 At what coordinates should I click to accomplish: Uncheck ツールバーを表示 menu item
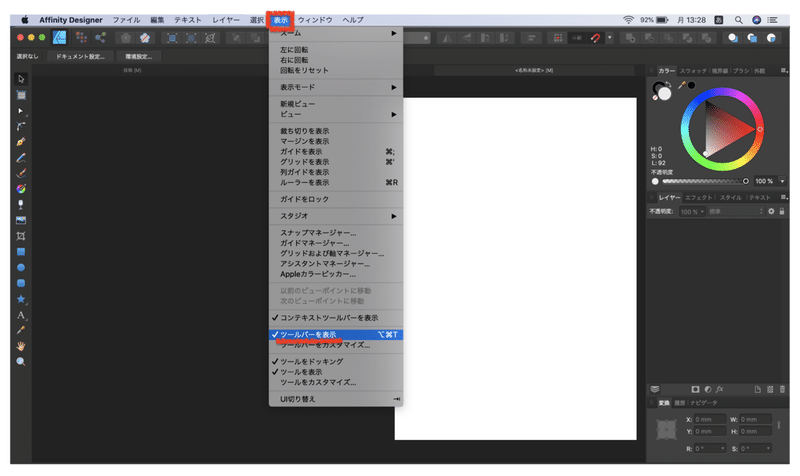(336, 335)
